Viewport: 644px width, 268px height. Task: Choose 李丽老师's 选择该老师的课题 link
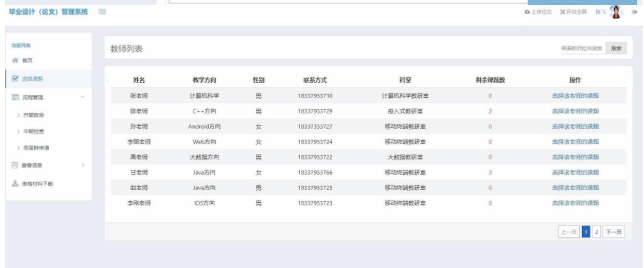575,142
